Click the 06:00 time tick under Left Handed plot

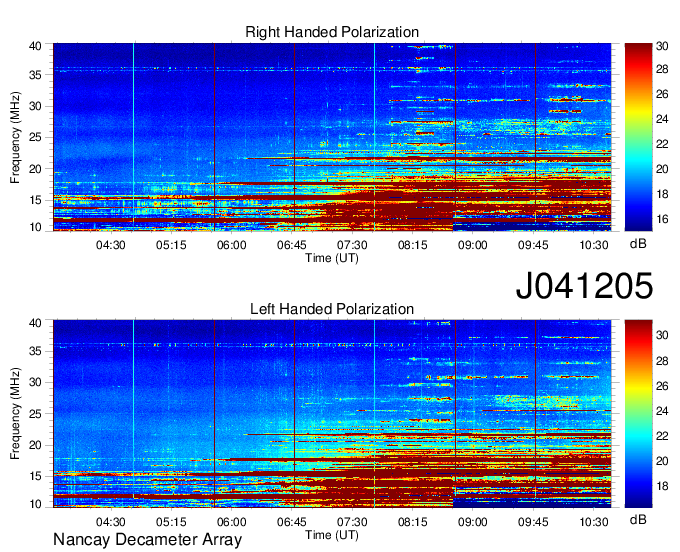[232, 522]
